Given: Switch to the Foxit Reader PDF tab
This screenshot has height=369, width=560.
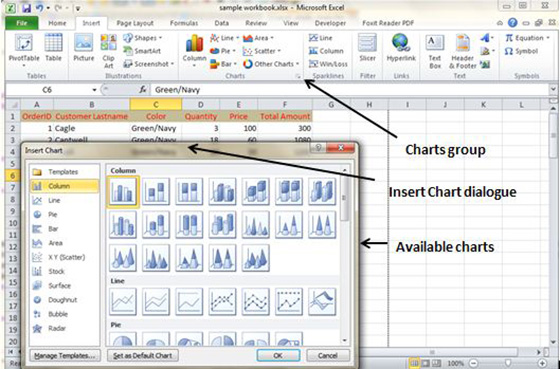Looking at the screenshot, I should 388,23.
